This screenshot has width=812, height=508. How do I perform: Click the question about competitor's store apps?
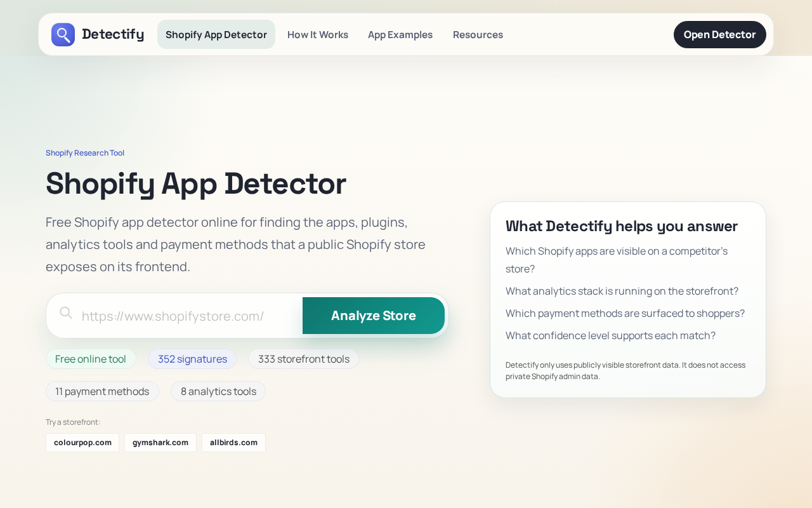point(617,260)
